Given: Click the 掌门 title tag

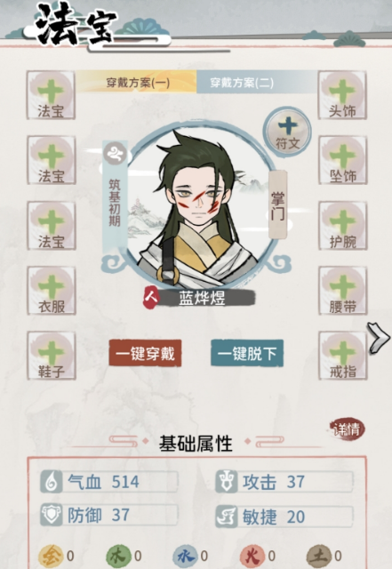Looking at the screenshot, I should click(277, 204).
